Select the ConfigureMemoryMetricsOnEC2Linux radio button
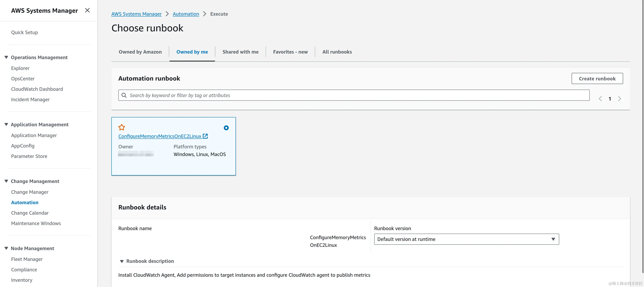644x287 pixels. pyautogui.click(x=226, y=128)
